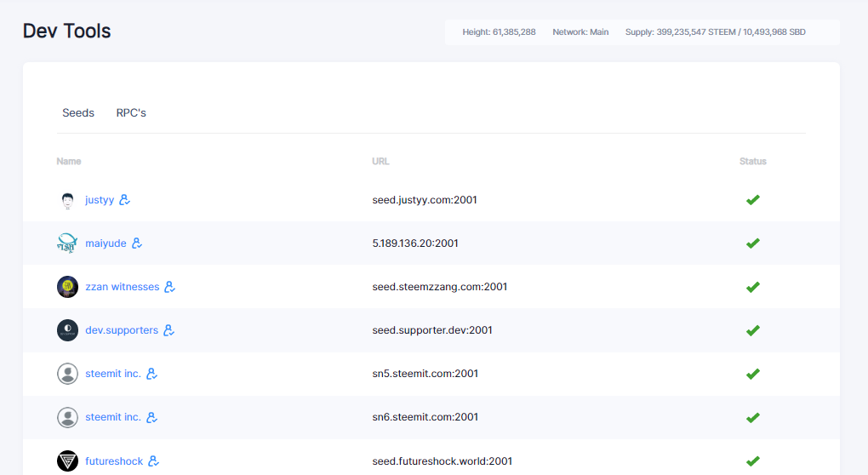The height and width of the screenshot is (475, 868).
Task: Click the status checkmark for sn6.steemit.com
Action: tap(753, 417)
